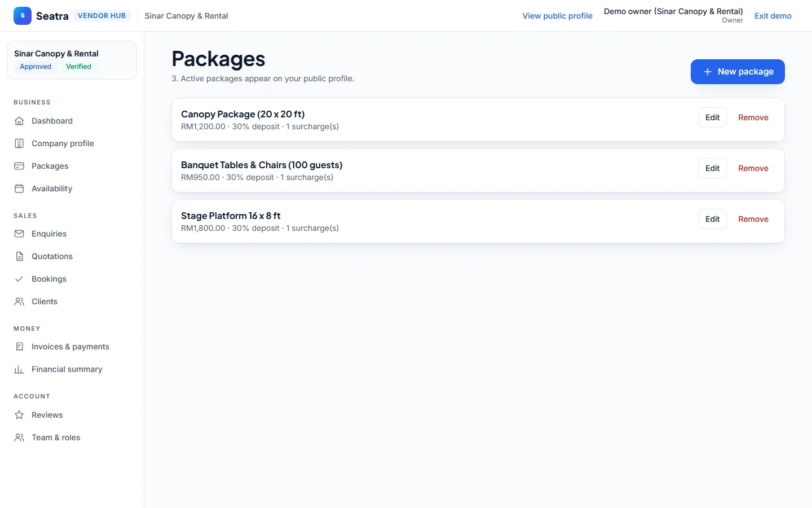Click Exit demo link

pyautogui.click(x=773, y=16)
